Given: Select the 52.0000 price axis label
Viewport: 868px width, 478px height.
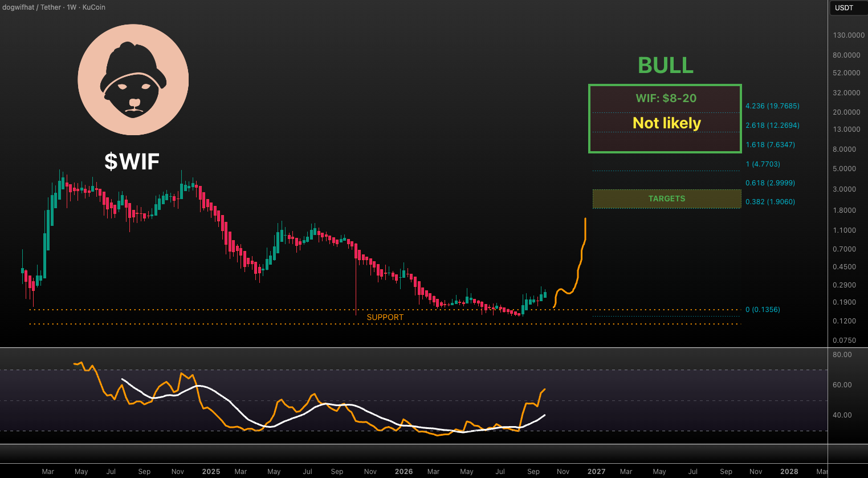Looking at the screenshot, I should pos(846,73).
